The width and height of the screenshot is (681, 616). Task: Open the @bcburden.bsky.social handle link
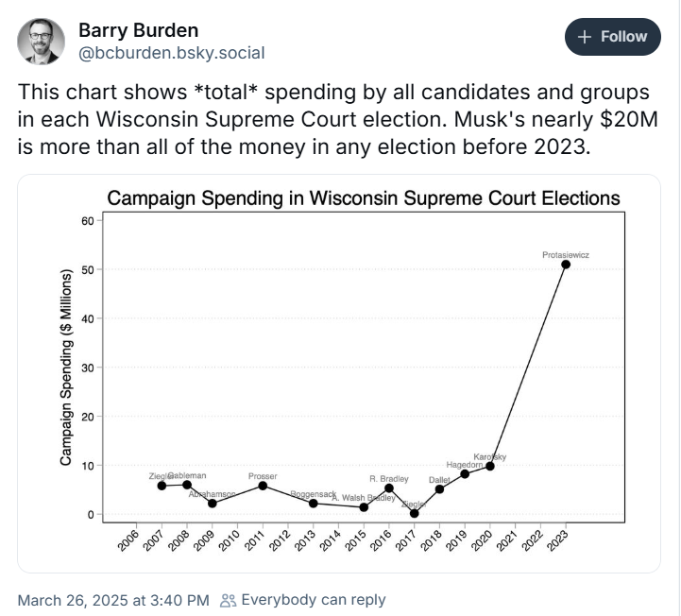171,53
